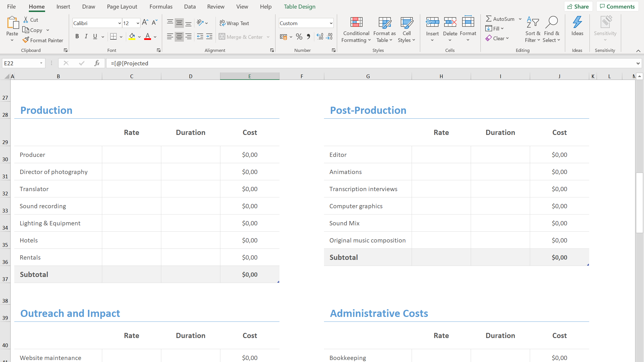Open the font size dropdown
Image resolution: width=644 pixels, height=362 pixels.
[138, 23]
